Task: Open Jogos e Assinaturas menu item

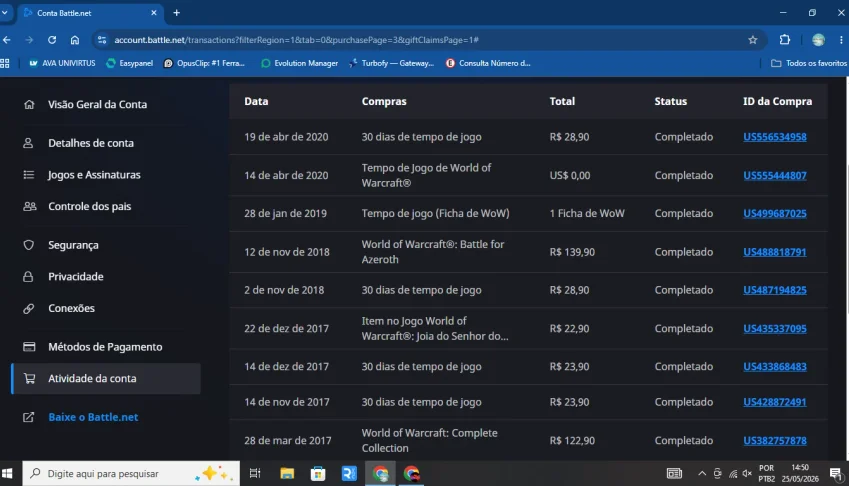Action: [x=94, y=175]
